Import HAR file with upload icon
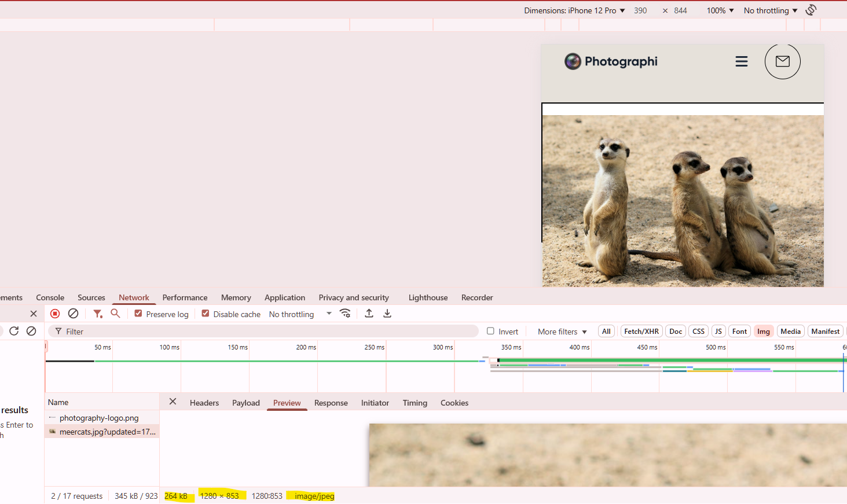Viewport: 847px width, 504px height. [369, 314]
